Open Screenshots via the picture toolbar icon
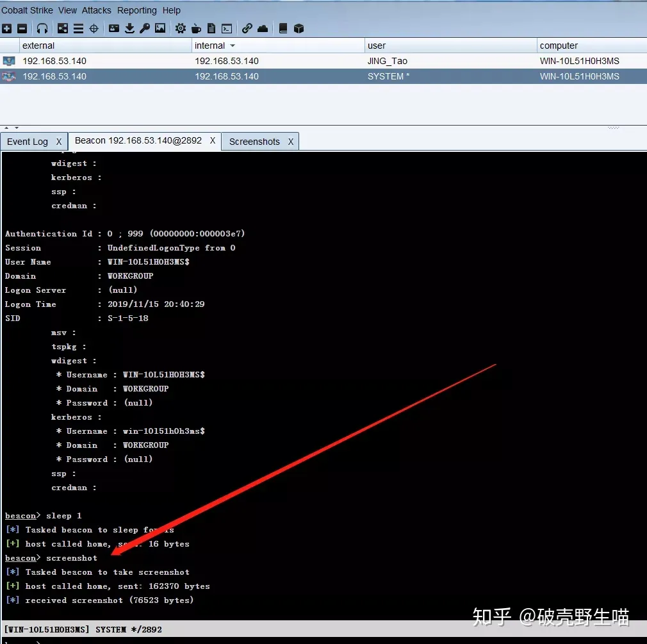Viewport: 647px width, 644px height. [160, 28]
